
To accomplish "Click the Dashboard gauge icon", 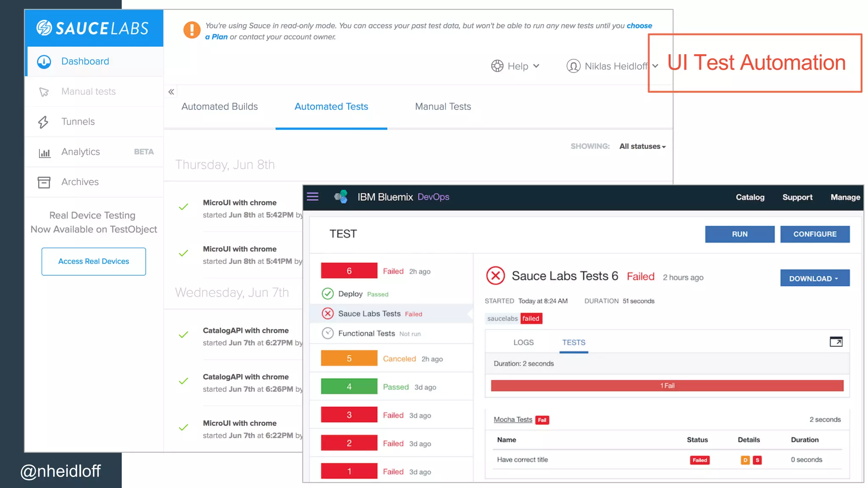I will pyautogui.click(x=44, y=62).
